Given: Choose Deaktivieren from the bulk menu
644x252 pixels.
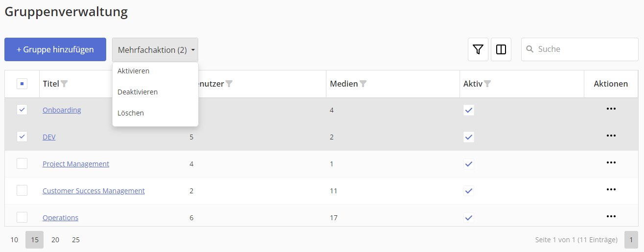Looking at the screenshot, I should pyautogui.click(x=138, y=92).
